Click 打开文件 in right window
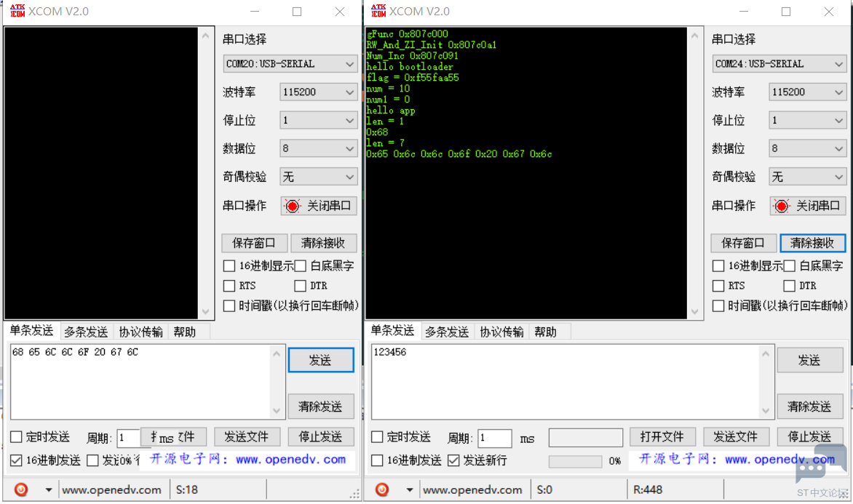The height and width of the screenshot is (504, 853). [x=662, y=436]
